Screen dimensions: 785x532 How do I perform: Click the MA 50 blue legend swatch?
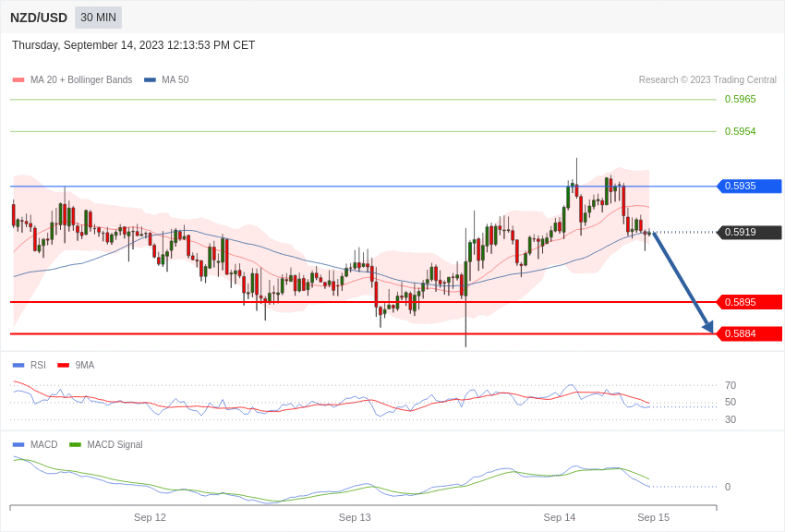click(150, 80)
